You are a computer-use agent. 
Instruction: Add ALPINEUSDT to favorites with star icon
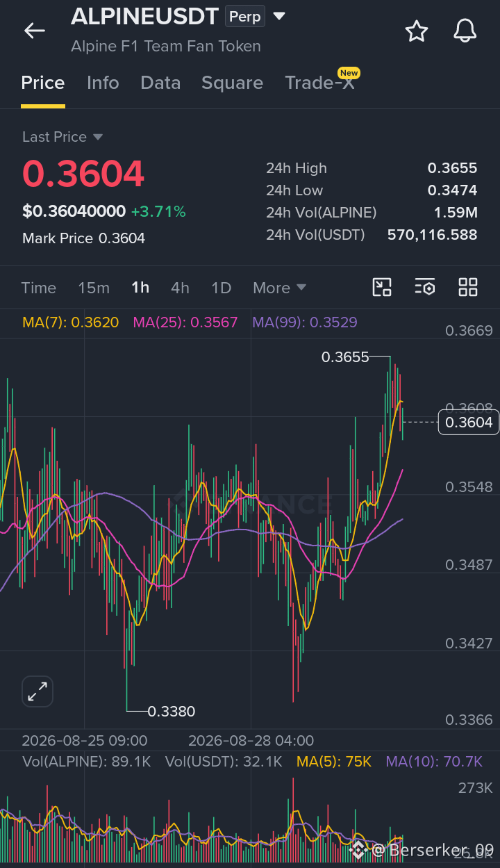(x=417, y=31)
